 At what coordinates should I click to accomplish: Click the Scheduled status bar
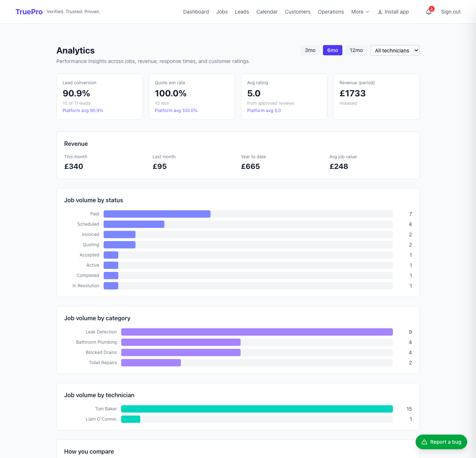point(134,224)
